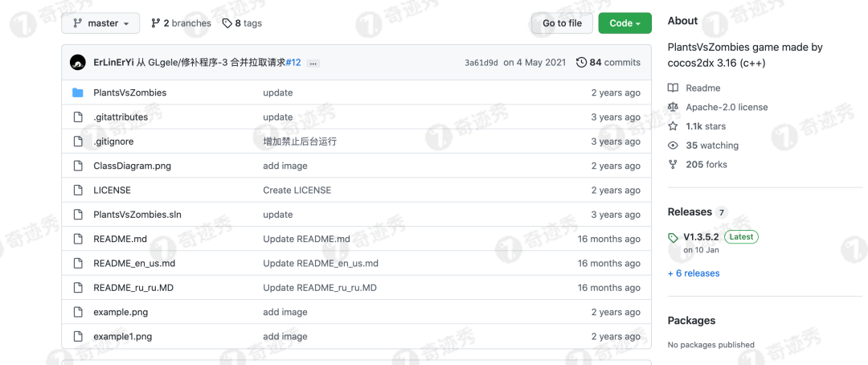Open the README_en_us.md file
Viewport: 868px width, 365px height.
[x=134, y=263]
